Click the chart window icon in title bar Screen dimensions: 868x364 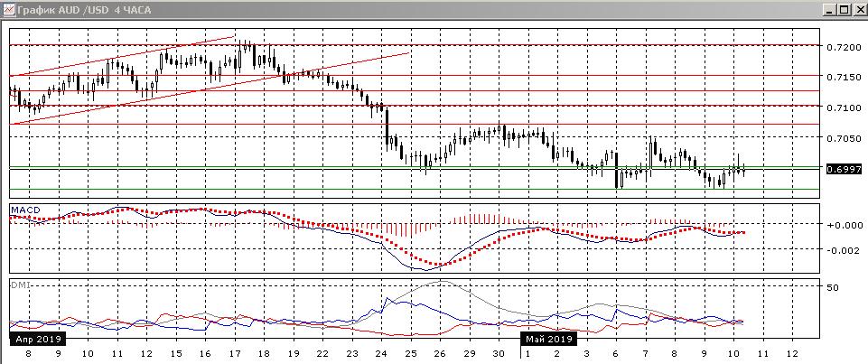point(8,9)
